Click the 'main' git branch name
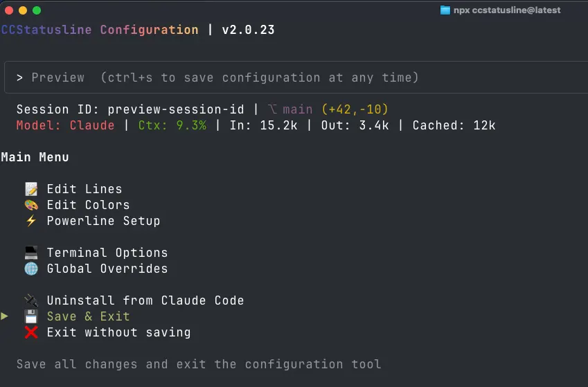Viewport: 588px width, 387px height. coord(297,109)
